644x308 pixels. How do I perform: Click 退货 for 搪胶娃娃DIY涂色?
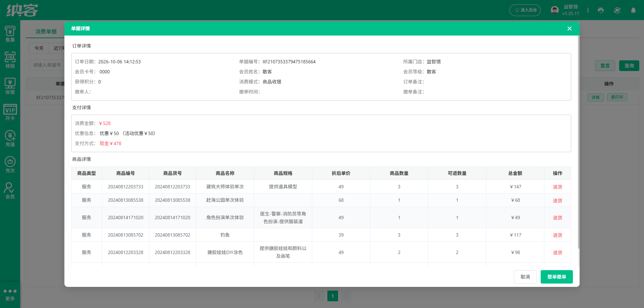[x=557, y=253]
